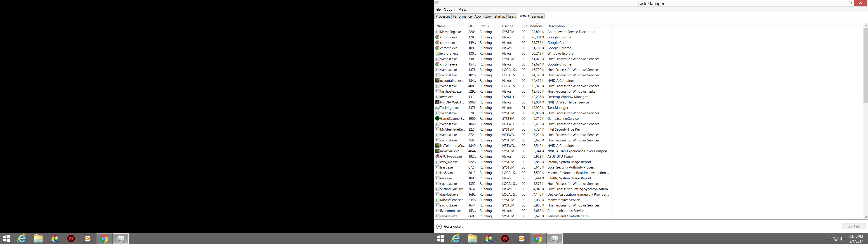The width and height of the screenshot is (868, 244).
Task: Click Task Manager button on the black-screen monitor's taskbar
Action: (121, 239)
